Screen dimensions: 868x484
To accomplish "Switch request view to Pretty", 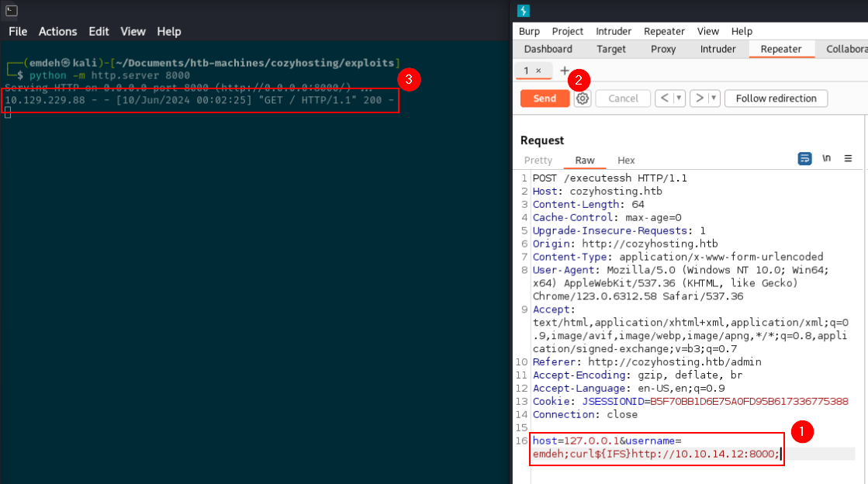I will tap(538, 160).
